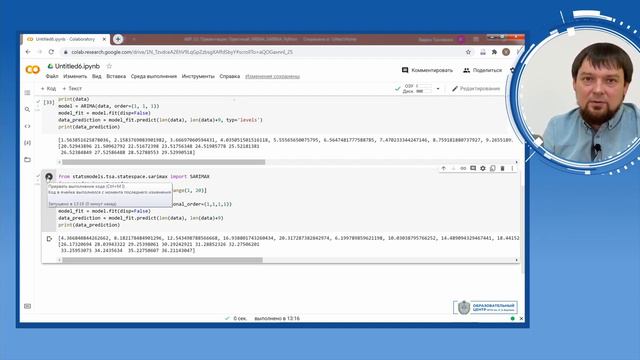This screenshot has width=640, height=360.
Task: Click notebook title Untitled6.ipynb
Action: click(77, 66)
